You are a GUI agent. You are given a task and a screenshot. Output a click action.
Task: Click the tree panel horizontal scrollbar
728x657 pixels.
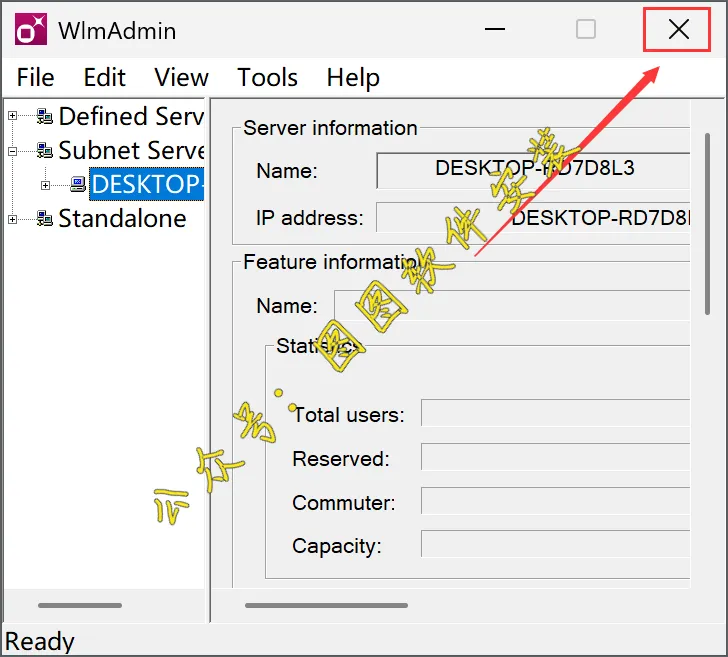pos(80,605)
